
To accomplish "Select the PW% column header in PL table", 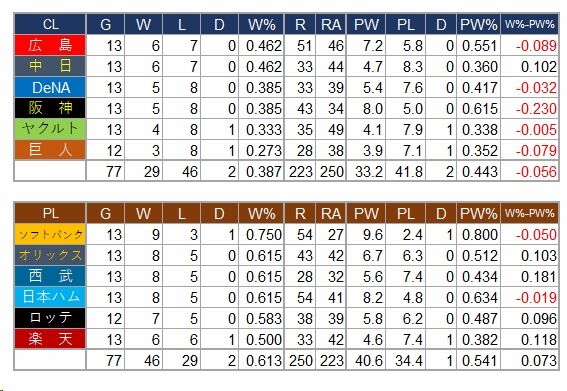I will pyautogui.click(x=478, y=213).
